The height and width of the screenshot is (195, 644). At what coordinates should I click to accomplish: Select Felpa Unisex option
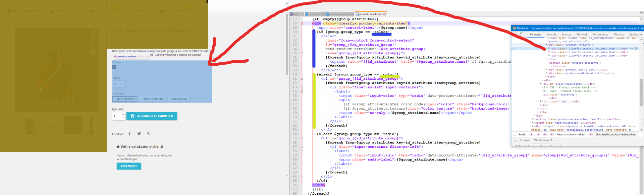click(178, 99)
